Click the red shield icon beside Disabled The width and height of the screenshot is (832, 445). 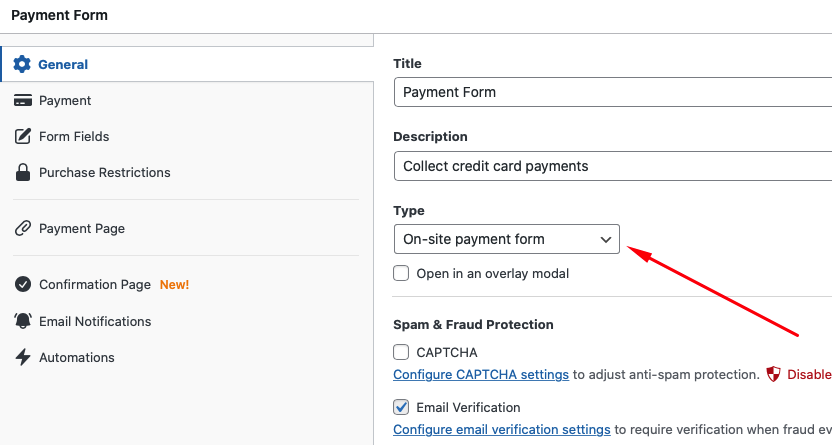pyautogui.click(x=773, y=374)
